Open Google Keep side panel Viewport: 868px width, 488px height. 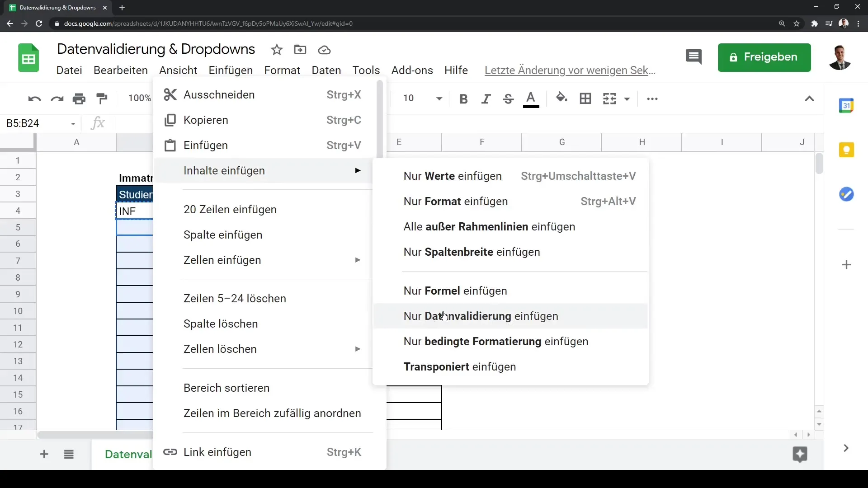tap(846, 150)
